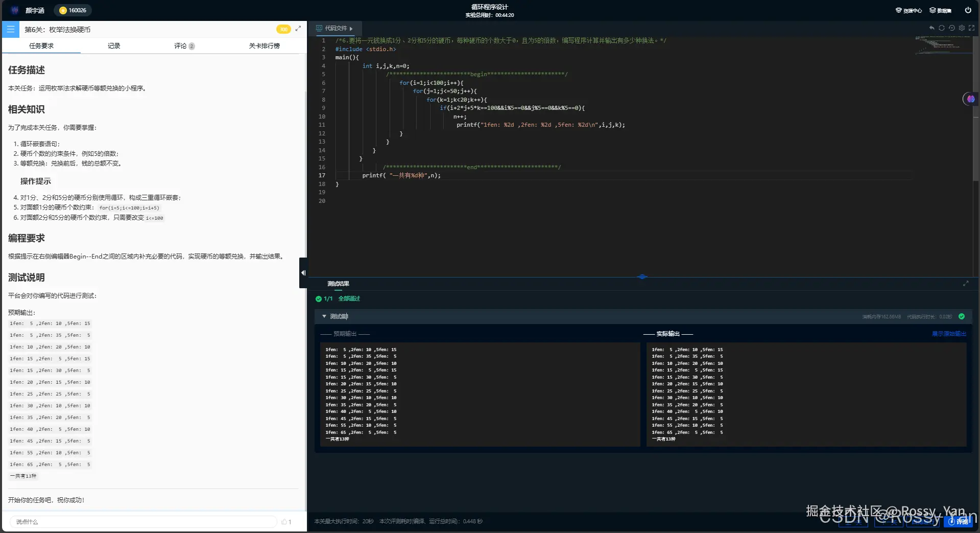
Task: Click the gold coin balance 160026
Action: click(x=73, y=10)
